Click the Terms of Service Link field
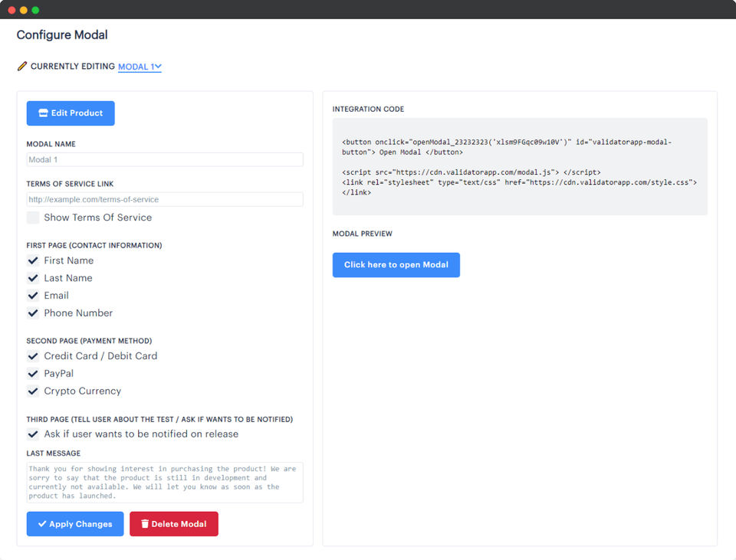736x560 pixels. pyautogui.click(x=165, y=199)
